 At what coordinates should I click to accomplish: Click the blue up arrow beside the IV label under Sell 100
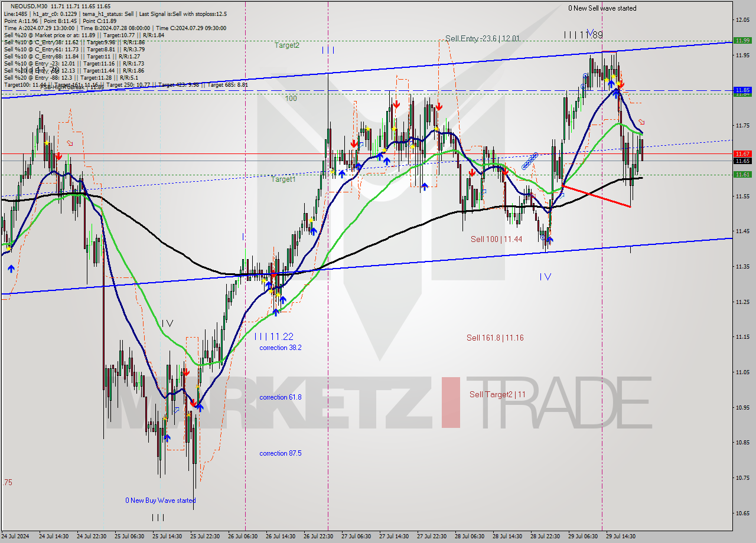coord(550,240)
